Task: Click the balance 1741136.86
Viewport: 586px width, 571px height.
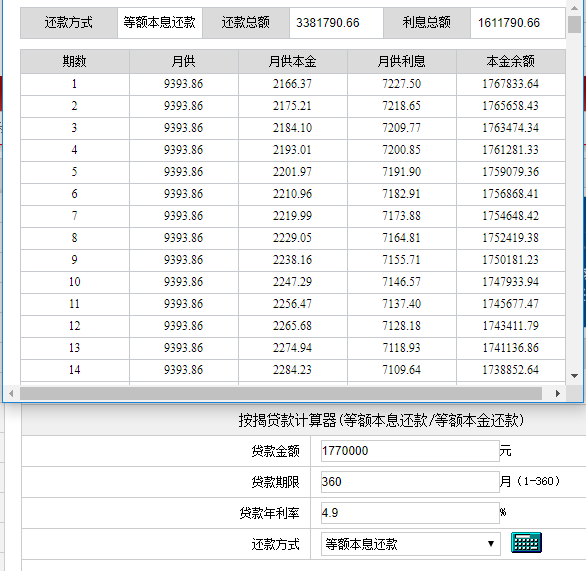Action: click(x=511, y=348)
